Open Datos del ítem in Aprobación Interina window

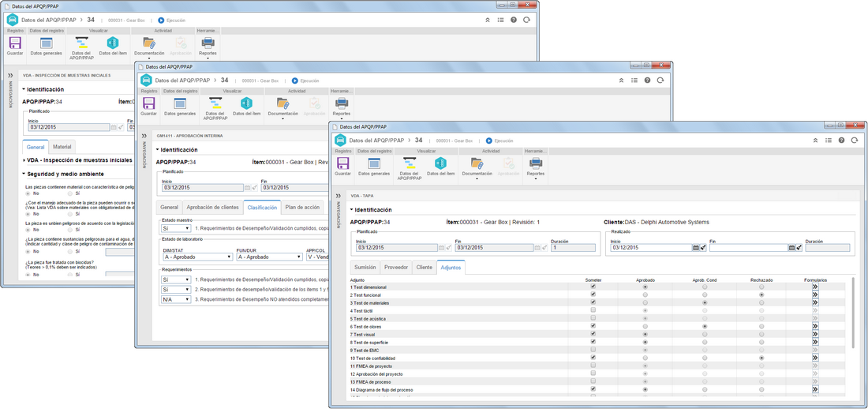(x=246, y=107)
